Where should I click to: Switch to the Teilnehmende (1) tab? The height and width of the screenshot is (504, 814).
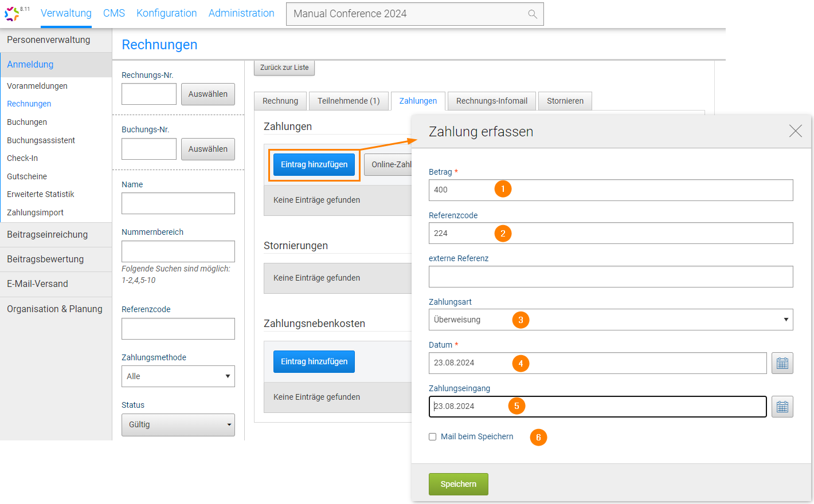pyautogui.click(x=349, y=101)
